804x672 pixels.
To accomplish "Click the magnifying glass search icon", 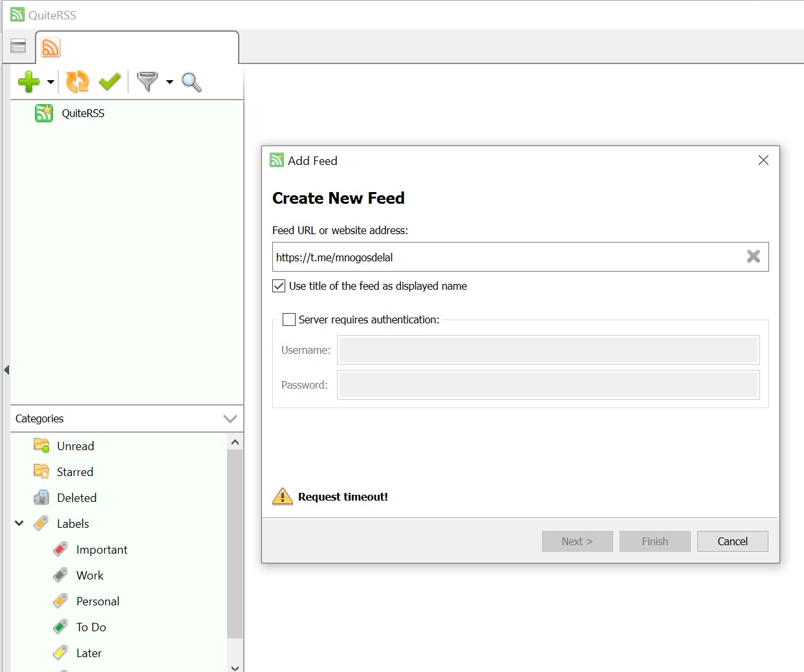I will coord(191,82).
